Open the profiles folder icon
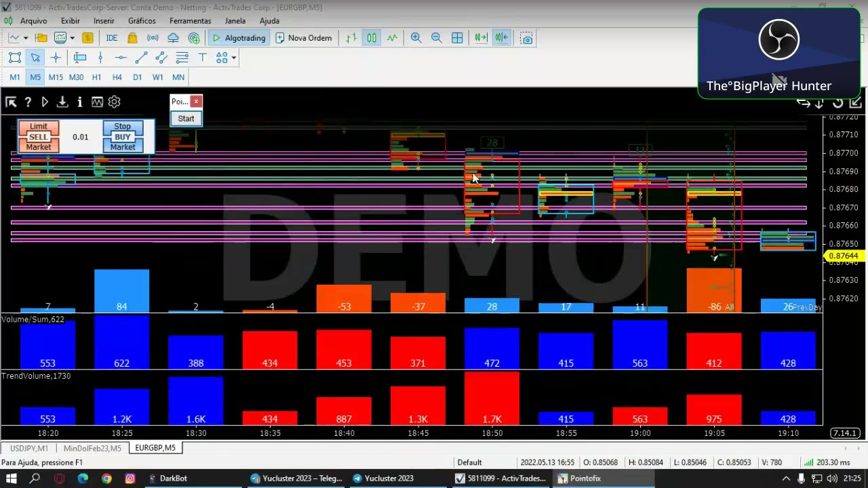The height and width of the screenshot is (488, 868). coord(41,38)
